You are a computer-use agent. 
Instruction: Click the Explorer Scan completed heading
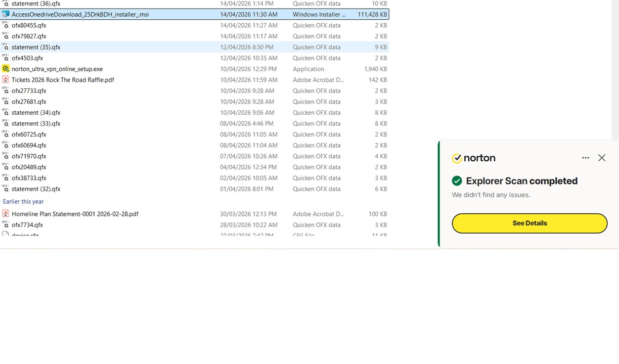[522, 181]
